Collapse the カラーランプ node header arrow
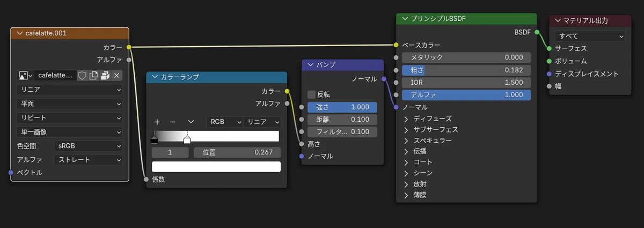Screen dimensions: 644x228 coord(155,77)
